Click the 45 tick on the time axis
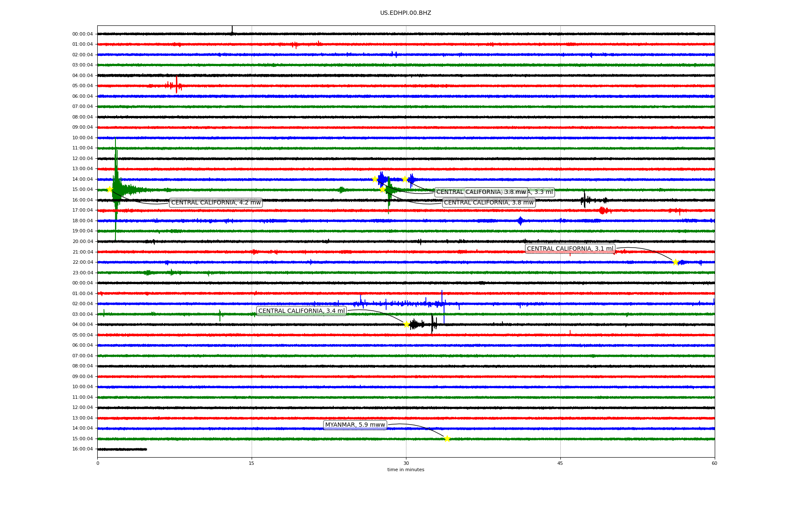812x508 pixels. pos(560,463)
